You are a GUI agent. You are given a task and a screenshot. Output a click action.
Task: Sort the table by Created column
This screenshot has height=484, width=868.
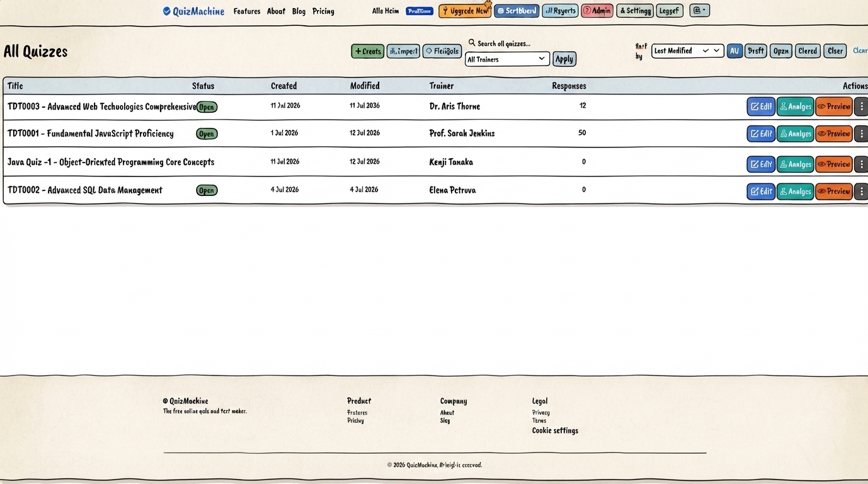(x=283, y=86)
